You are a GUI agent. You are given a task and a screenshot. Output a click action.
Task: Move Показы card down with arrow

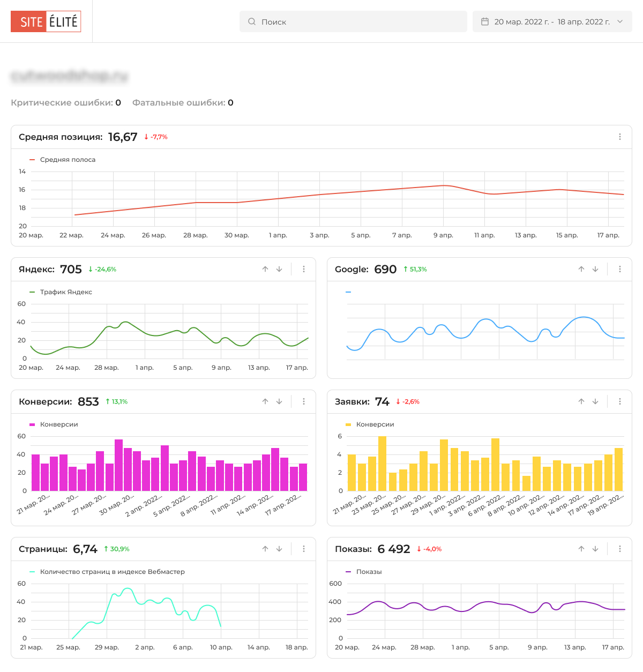595,549
